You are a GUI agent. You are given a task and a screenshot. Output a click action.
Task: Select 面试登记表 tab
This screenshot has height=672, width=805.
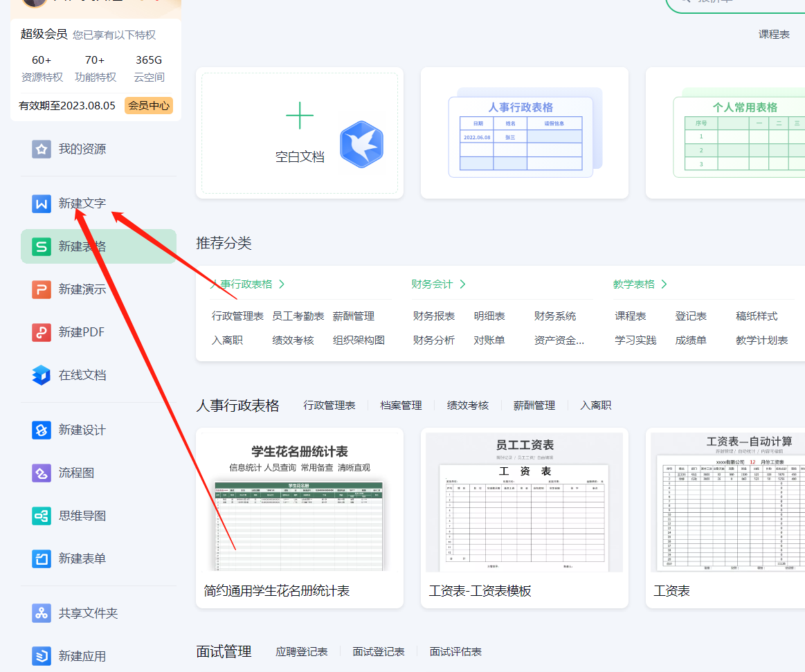tap(379, 652)
